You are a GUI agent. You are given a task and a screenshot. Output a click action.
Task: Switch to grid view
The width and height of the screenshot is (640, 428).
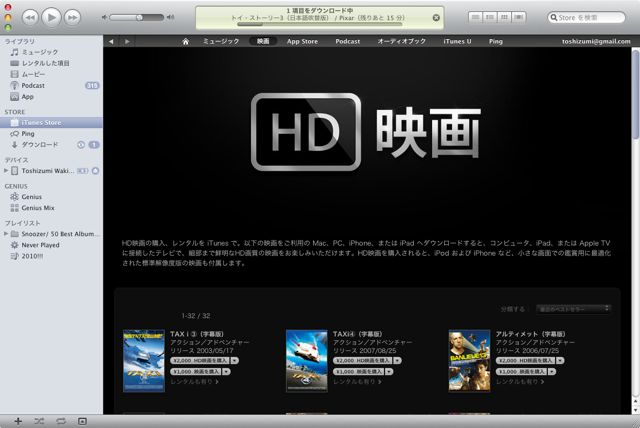coord(504,17)
